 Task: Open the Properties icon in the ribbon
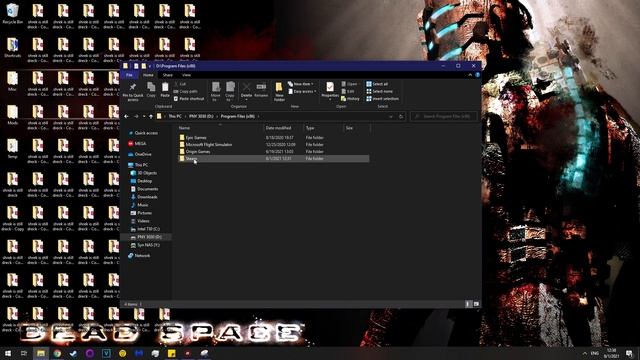[x=330, y=90]
